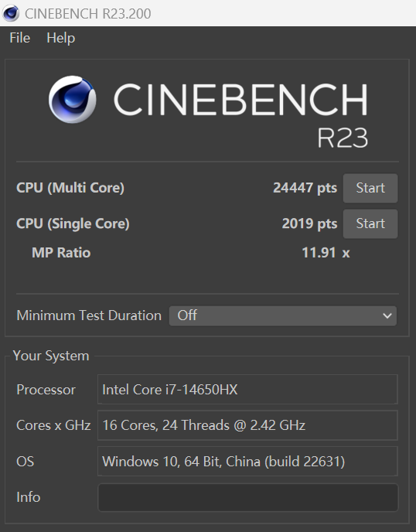Click inside the empty Info field
This screenshot has height=532, width=416.
pyautogui.click(x=247, y=497)
